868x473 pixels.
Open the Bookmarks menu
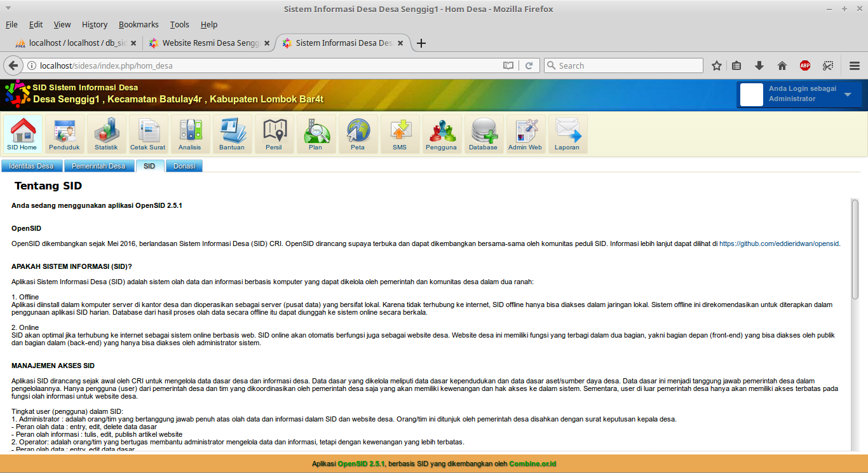click(139, 24)
